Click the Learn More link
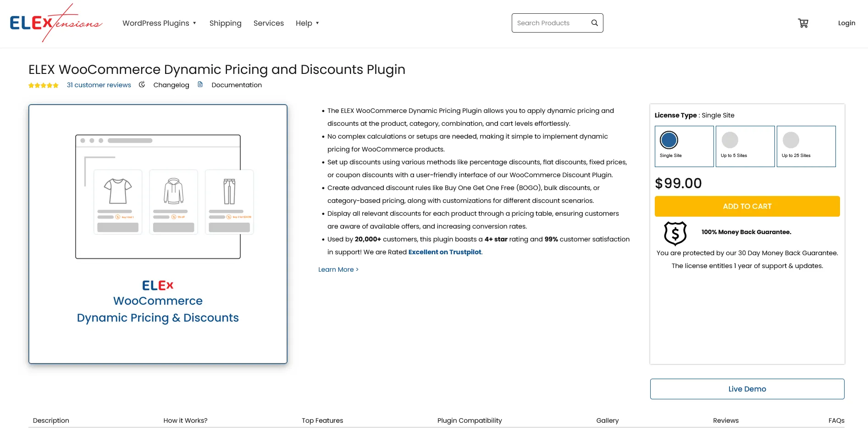This screenshot has width=868, height=431. 338,269
